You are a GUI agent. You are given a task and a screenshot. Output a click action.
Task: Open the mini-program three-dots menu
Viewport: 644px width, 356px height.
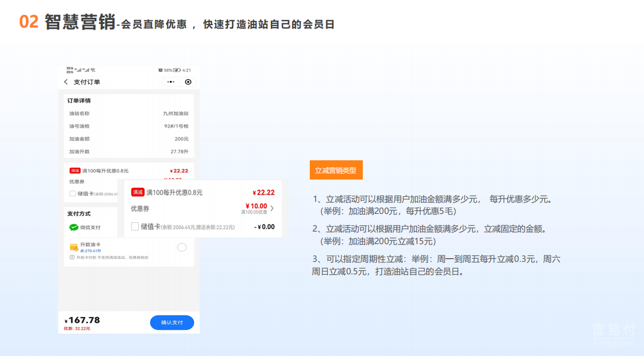coord(171,82)
